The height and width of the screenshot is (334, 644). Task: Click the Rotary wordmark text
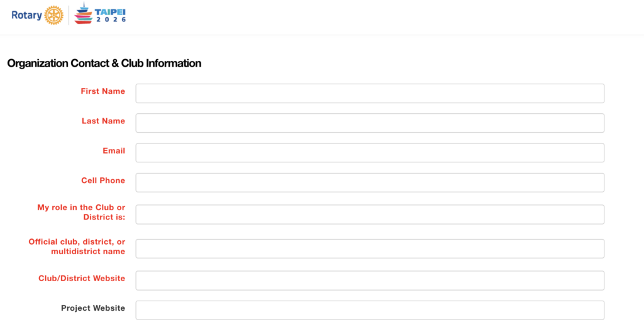click(26, 15)
